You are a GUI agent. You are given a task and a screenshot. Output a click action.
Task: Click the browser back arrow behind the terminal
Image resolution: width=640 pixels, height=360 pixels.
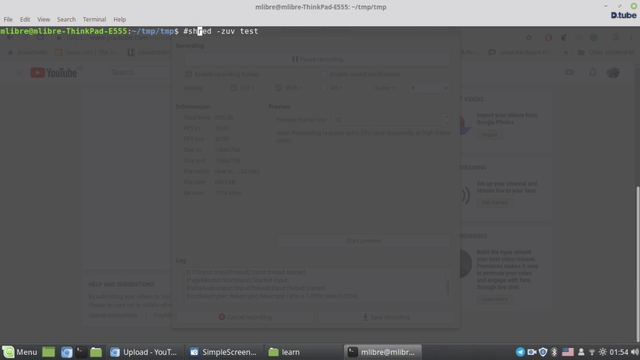pyautogui.click(x=10, y=38)
